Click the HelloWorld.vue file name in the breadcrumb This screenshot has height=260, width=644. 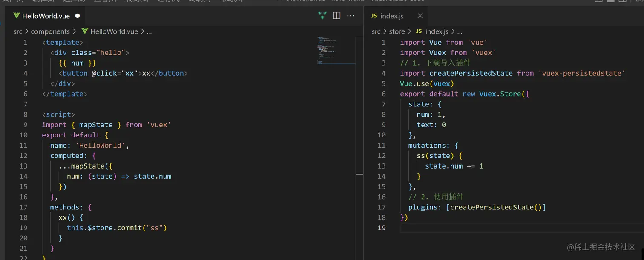114,31
